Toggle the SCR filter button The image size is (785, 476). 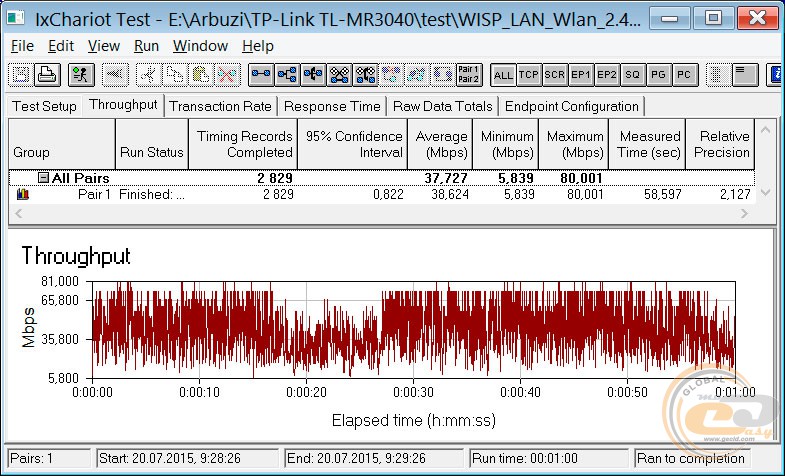pyautogui.click(x=555, y=75)
